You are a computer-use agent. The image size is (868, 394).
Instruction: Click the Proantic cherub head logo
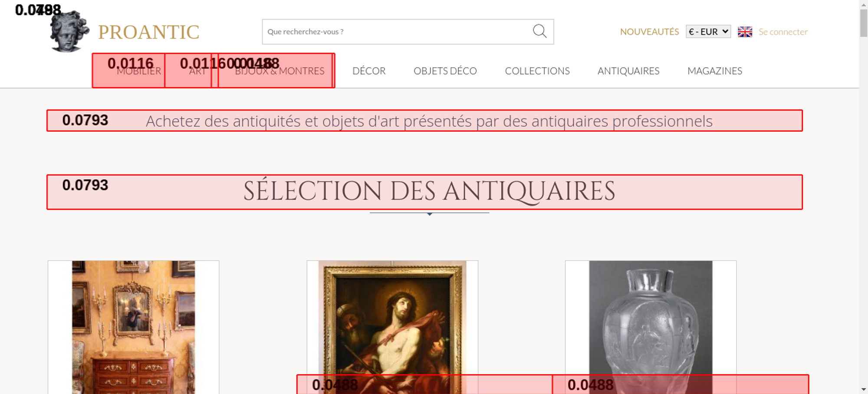pos(69,31)
